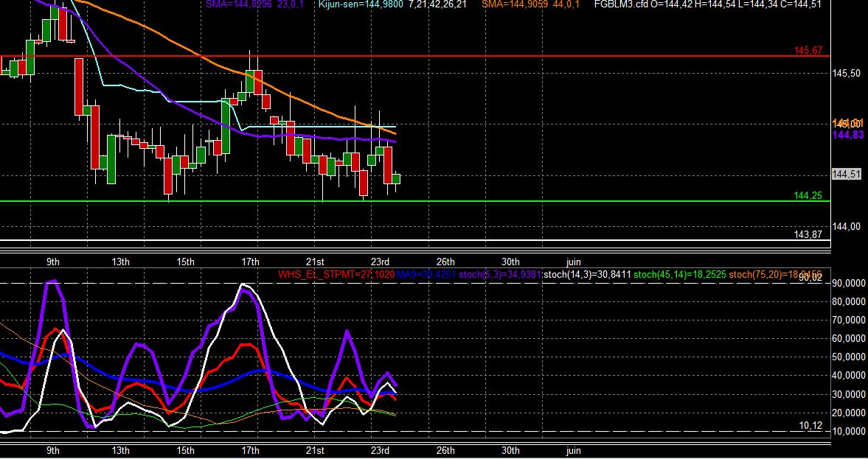Click the green 144,25 support level label
Image resolution: width=868 pixels, height=459 pixels.
pos(808,195)
